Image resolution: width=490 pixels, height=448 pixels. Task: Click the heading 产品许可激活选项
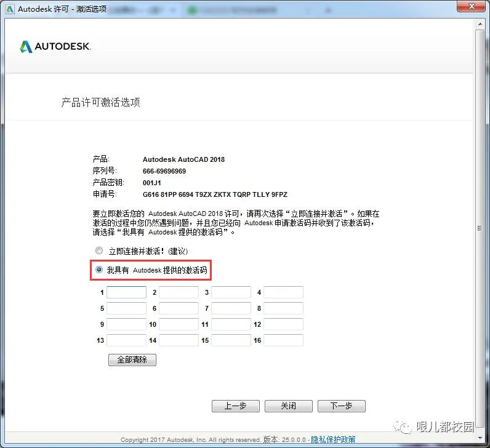(x=100, y=102)
